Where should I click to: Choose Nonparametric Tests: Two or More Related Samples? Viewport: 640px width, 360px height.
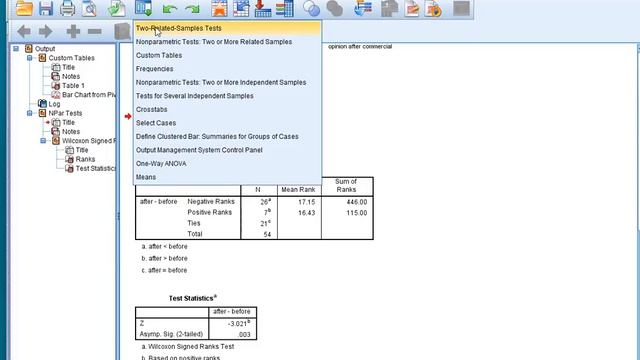227,42
